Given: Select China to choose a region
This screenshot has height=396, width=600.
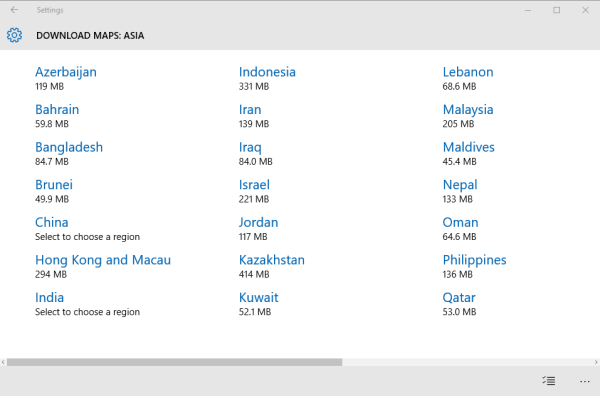Looking at the screenshot, I should point(87,229).
